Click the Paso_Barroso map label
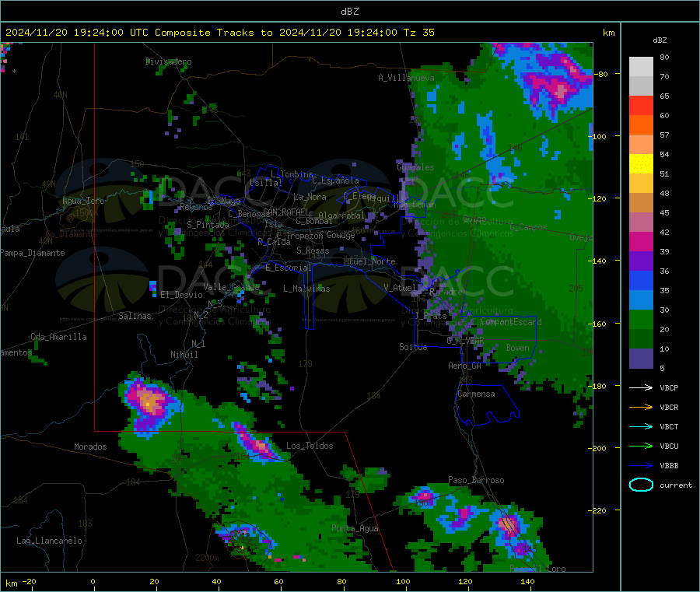 click(476, 480)
